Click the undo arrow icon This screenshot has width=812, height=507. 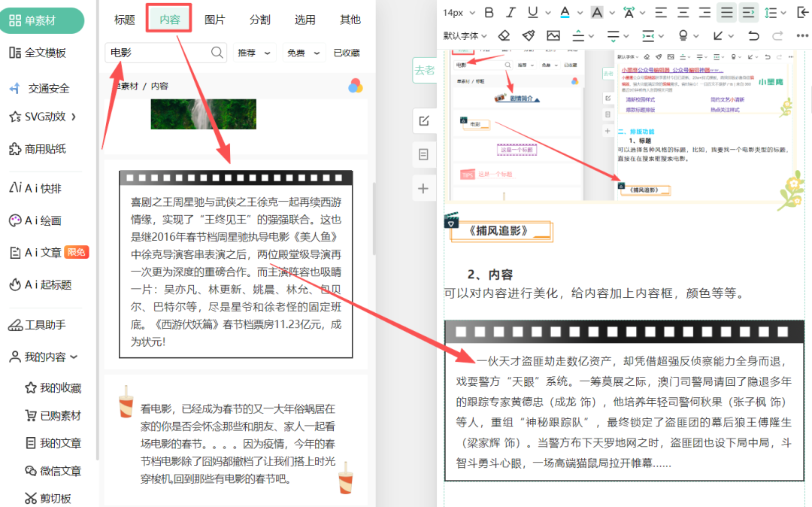pyautogui.click(x=753, y=35)
